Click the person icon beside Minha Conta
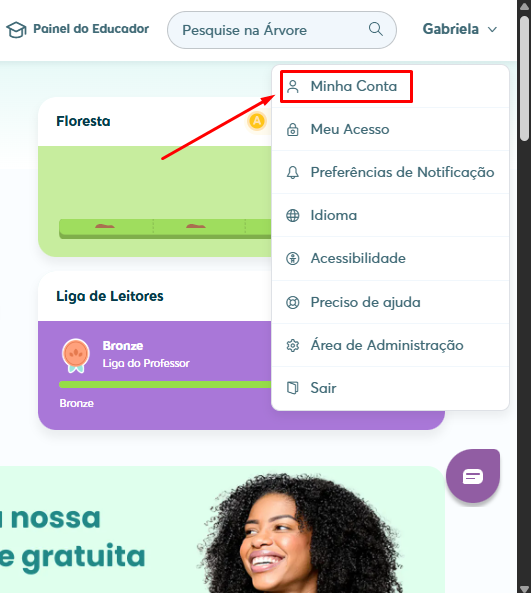Viewport: 531px width, 593px height. (x=292, y=87)
